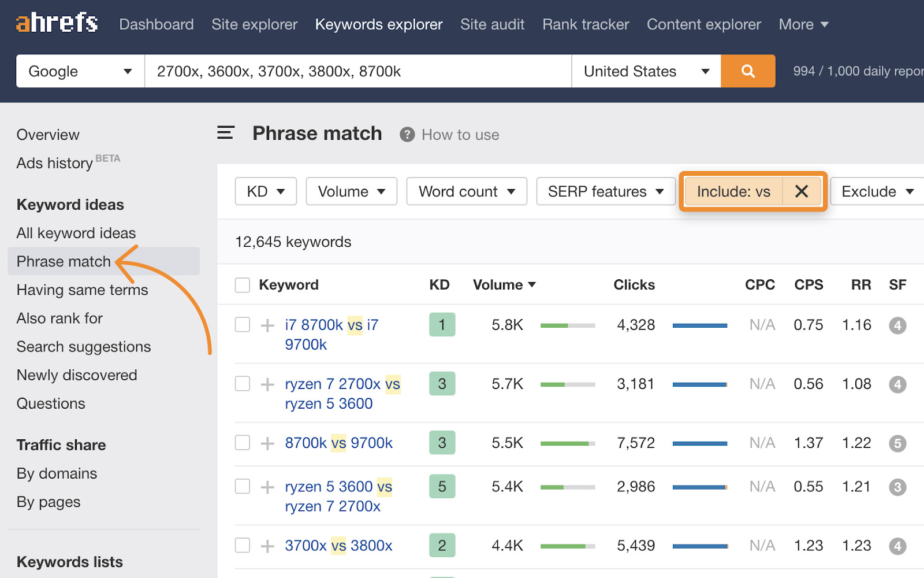The width and height of the screenshot is (924, 578).
Task: Remove the 'Include: vs' filter via its X icon
Action: (x=802, y=191)
